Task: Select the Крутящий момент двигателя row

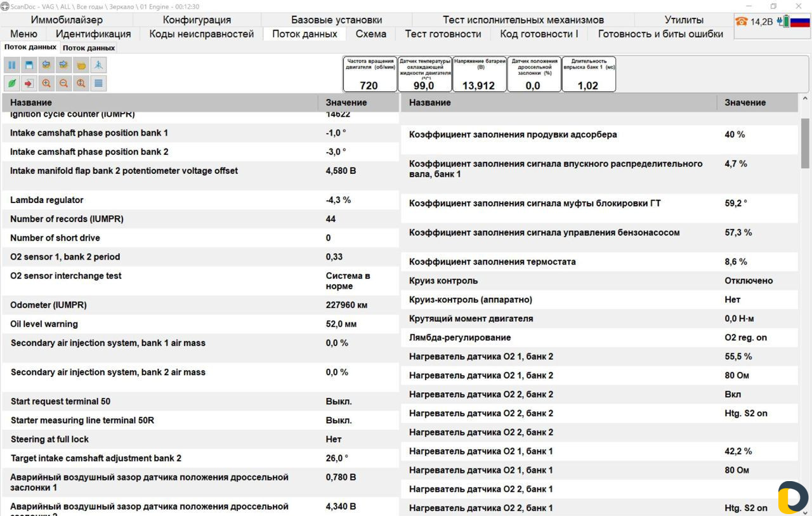Action: pos(599,319)
